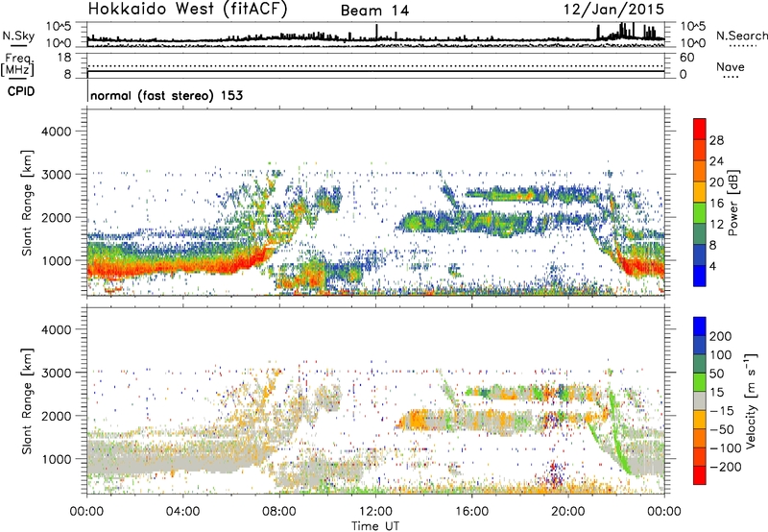Click the '-100' value on Velocity colorbar
Image resolution: width=768 pixels, height=532 pixels.
point(724,447)
